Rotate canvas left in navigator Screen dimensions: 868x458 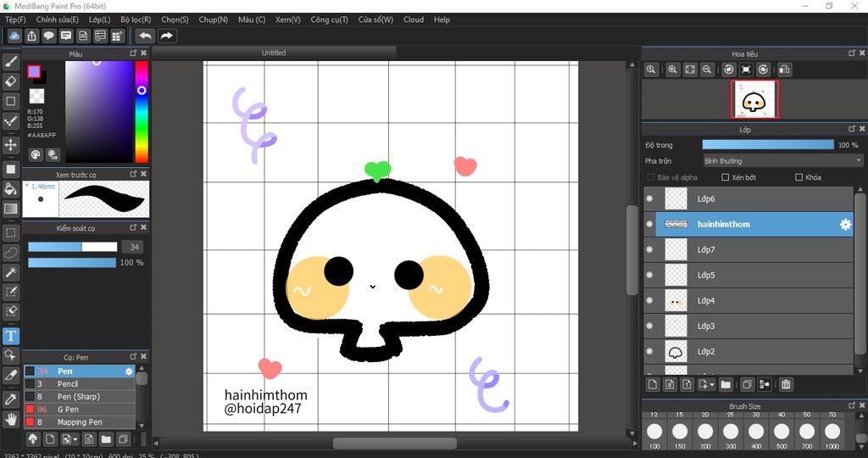[x=729, y=70]
